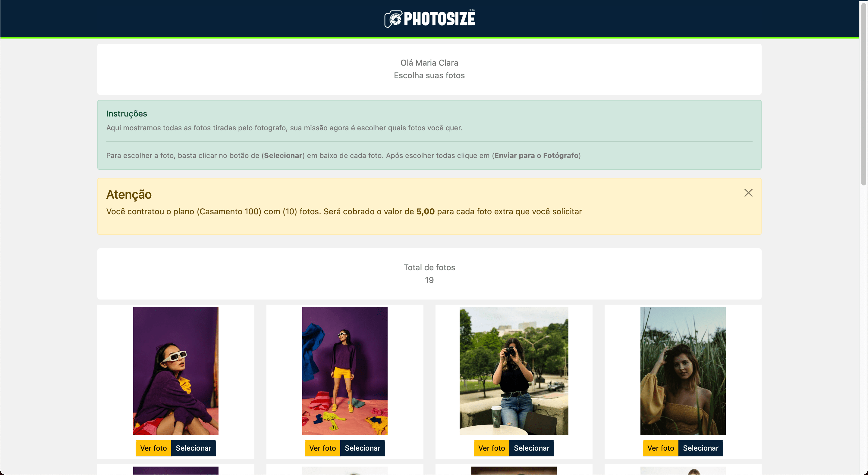Select the woman in tall grass photo
The height and width of the screenshot is (475, 868).
[x=700, y=448]
